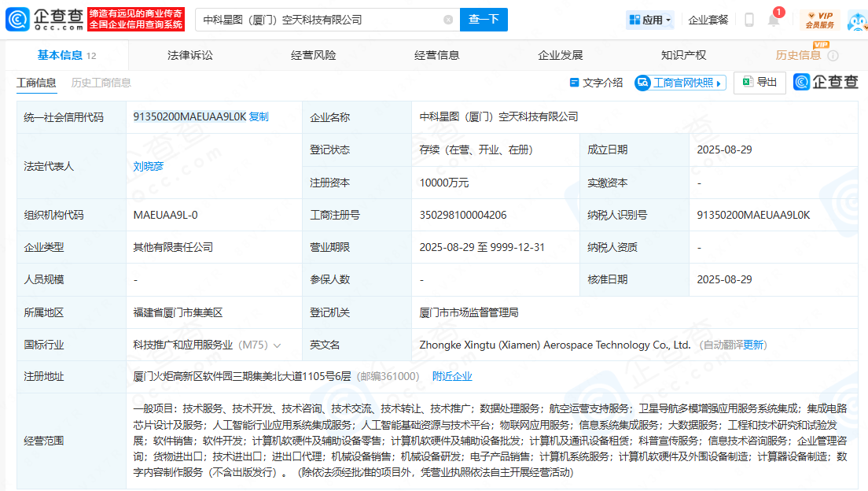Click the mobile phone icon
The height and width of the screenshot is (491, 868).
[749, 20]
